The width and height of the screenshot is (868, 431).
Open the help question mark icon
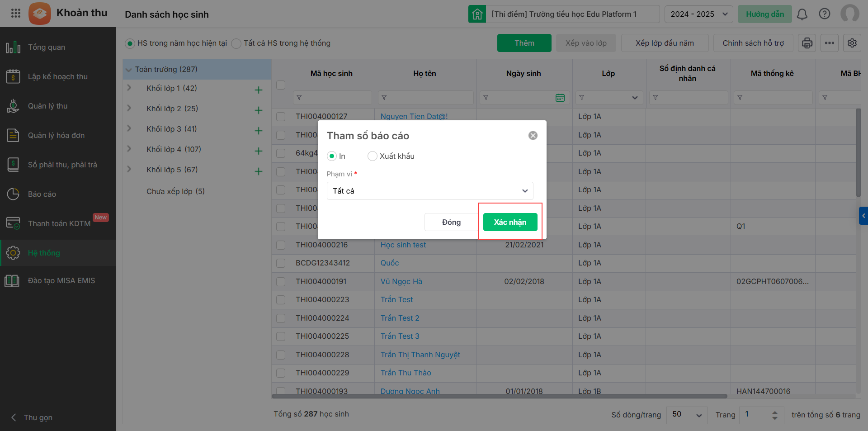tap(825, 14)
